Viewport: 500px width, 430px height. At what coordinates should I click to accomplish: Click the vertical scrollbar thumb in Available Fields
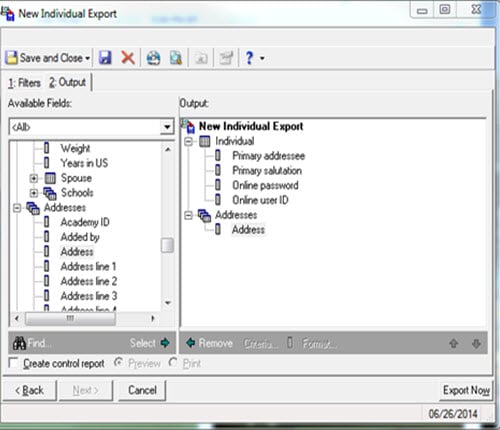167,246
